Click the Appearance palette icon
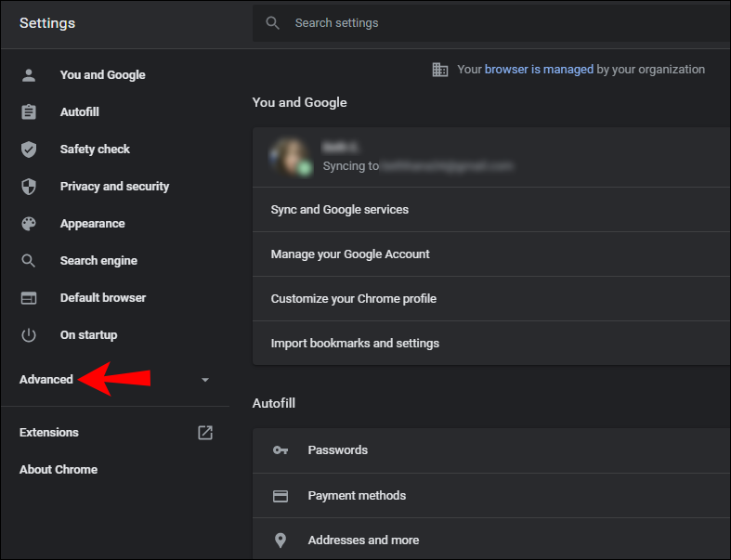The image size is (731, 560). click(x=29, y=224)
